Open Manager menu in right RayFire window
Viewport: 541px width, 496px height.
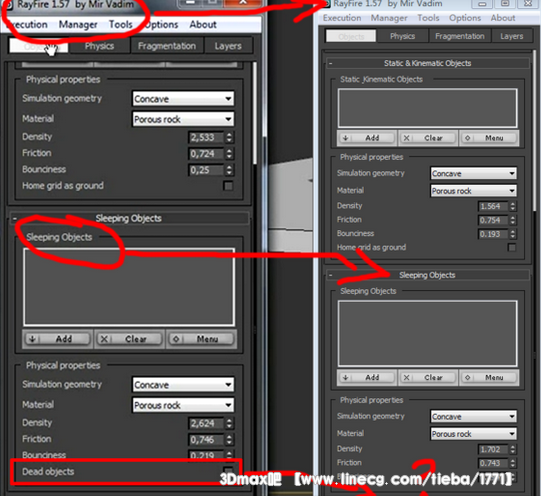pos(389,18)
